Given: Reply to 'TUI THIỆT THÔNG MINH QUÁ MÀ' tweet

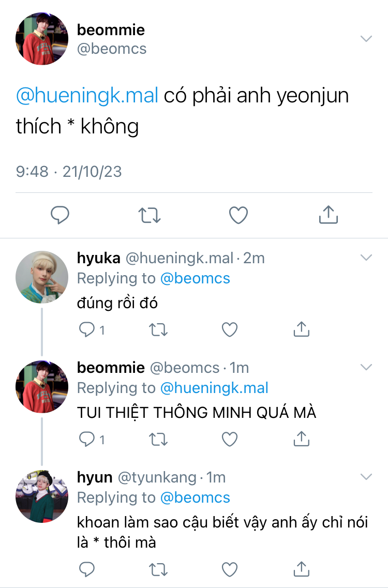Looking at the screenshot, I should pos(87,439).
